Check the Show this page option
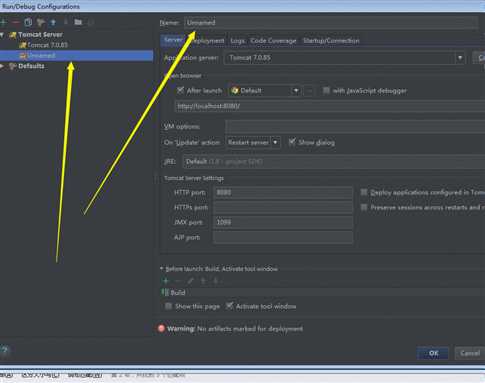Viewport: 485px width, 383px height. point(169,306)
